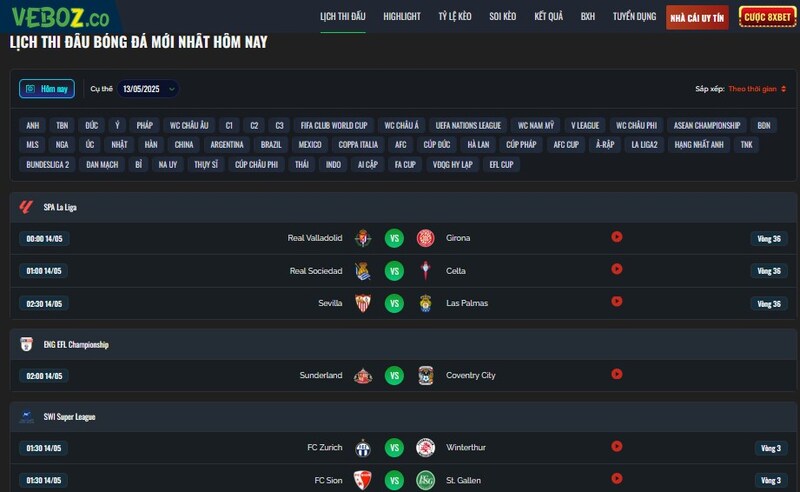This screenshot has height=492, width=800.
Task: Filter by UEFA NATIONS LEAGUE tag
Action: click(x=468, y=126)
